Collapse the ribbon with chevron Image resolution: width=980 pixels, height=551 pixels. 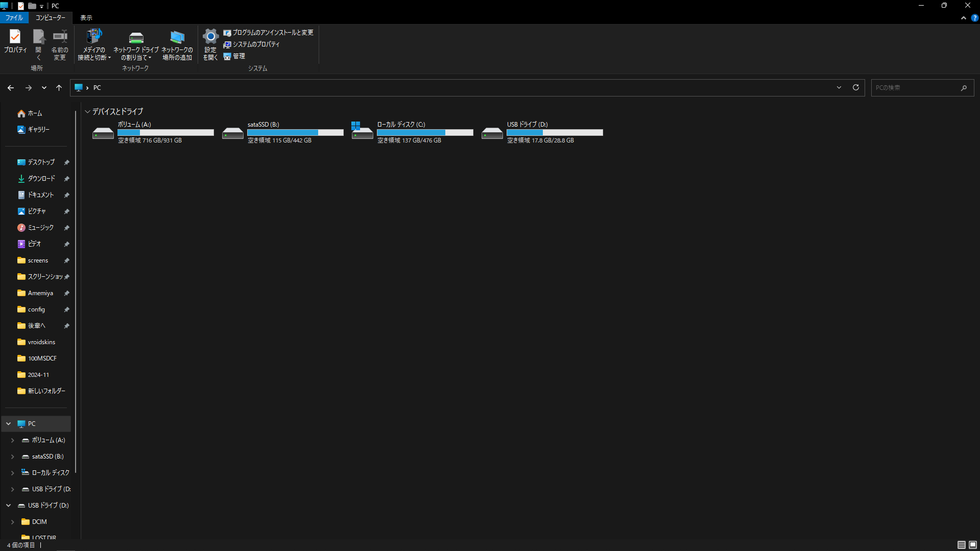pos(964,18)
